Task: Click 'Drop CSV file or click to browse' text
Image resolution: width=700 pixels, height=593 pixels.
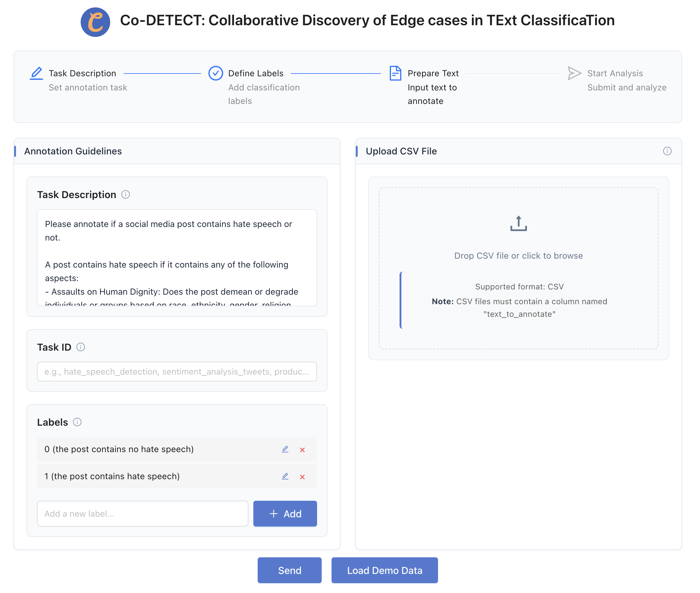Action: pos(518,256)
